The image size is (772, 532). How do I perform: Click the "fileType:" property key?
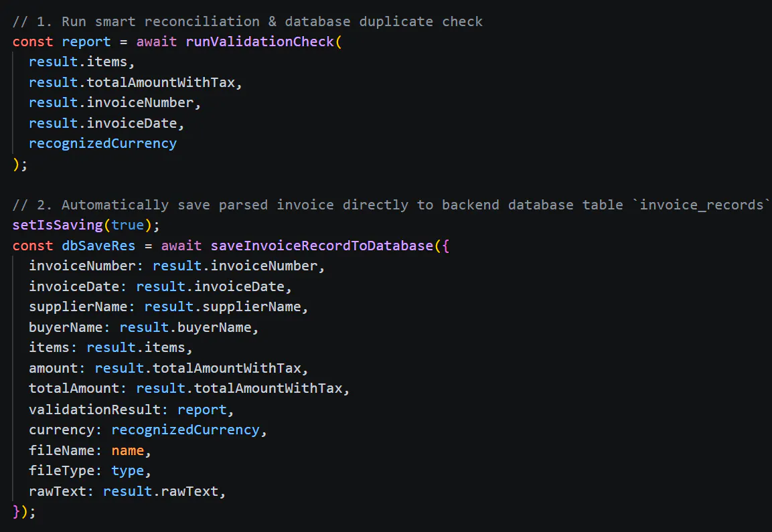[x=66, y=471]
